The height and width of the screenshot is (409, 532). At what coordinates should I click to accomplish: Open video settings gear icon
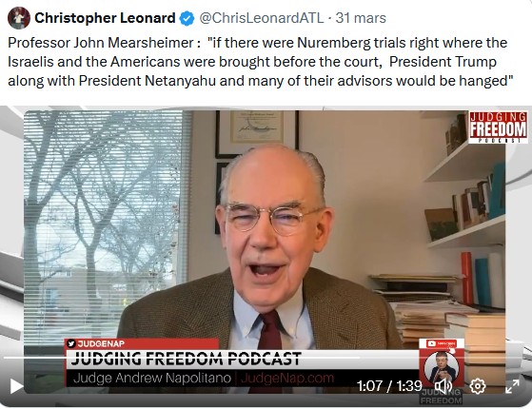[x=478, y=386]
